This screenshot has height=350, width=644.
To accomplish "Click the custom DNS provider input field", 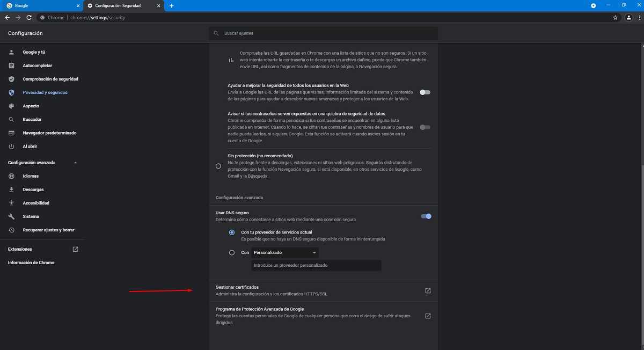I will [x=316, y=265].
